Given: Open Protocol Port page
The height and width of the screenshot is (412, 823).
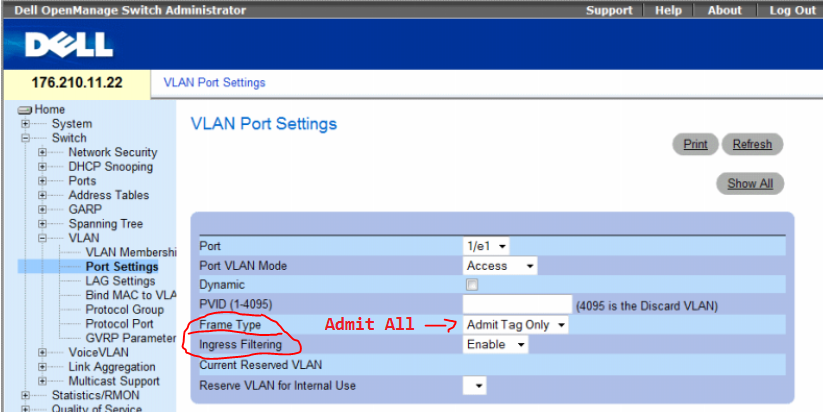Looking at the screenshot, I should pyautogui.click(x=120, y=324).
